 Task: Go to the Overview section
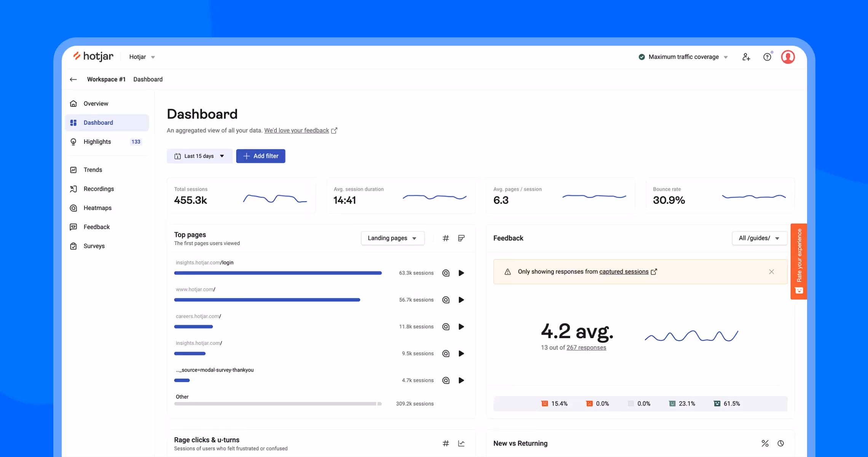pos(96,103)
